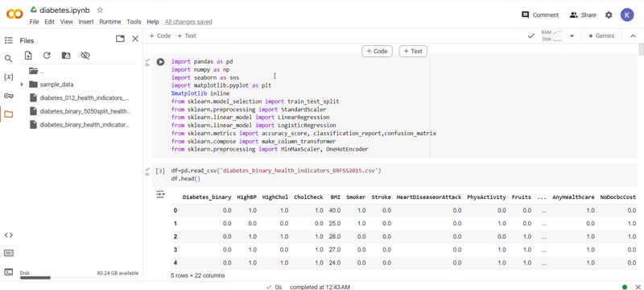This screenshot has height=290, width=644.
Task: Open the secrets key icon
Action: [8, 96]
